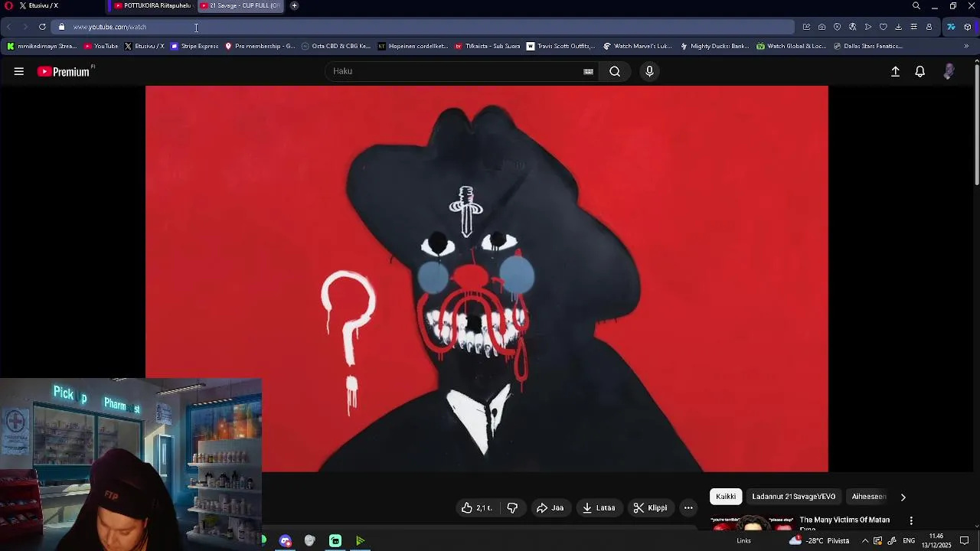980x551 pixels.
Task: Expand the bookmarks bar overflow chevron
Action: (966, 46)
